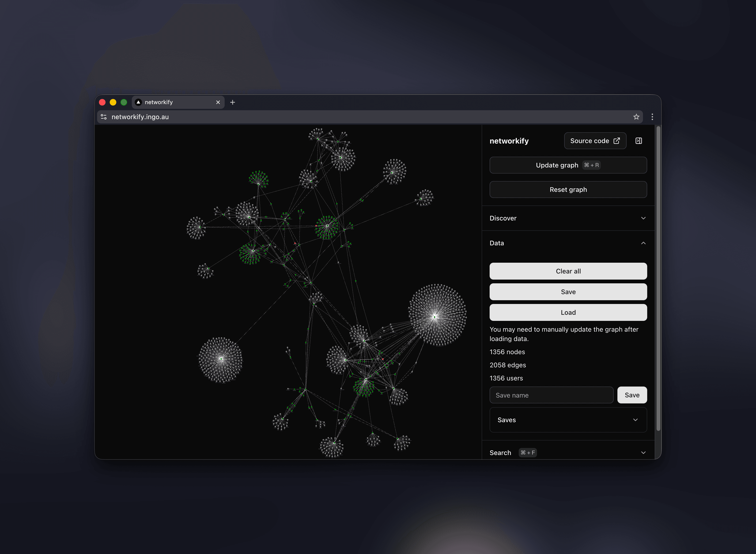
Task: Click the large white cluster center node
Action: [x=435, y=317]
